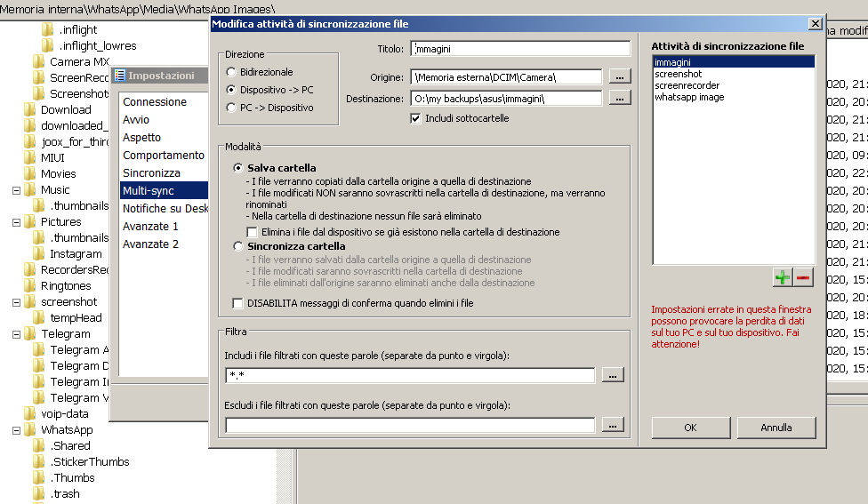Open the include filter options button
Viewport: 868px width, 504px height.
pos(613,375)
